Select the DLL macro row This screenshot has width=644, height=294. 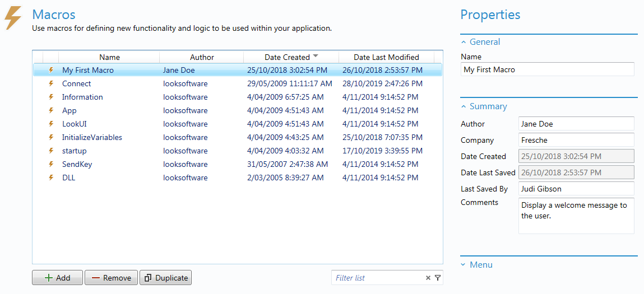tap(238, 178)
